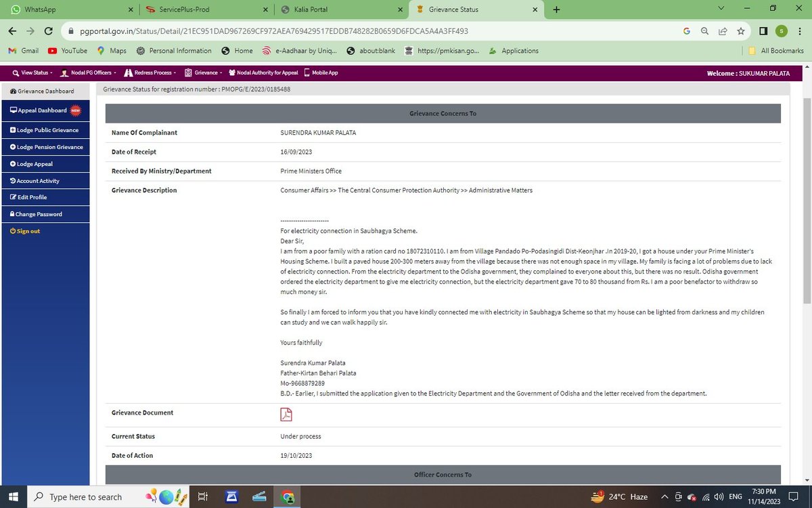The image size is (812, 508).
Task: Open the zoom magnifier icon in address bar
Action: 705,31
